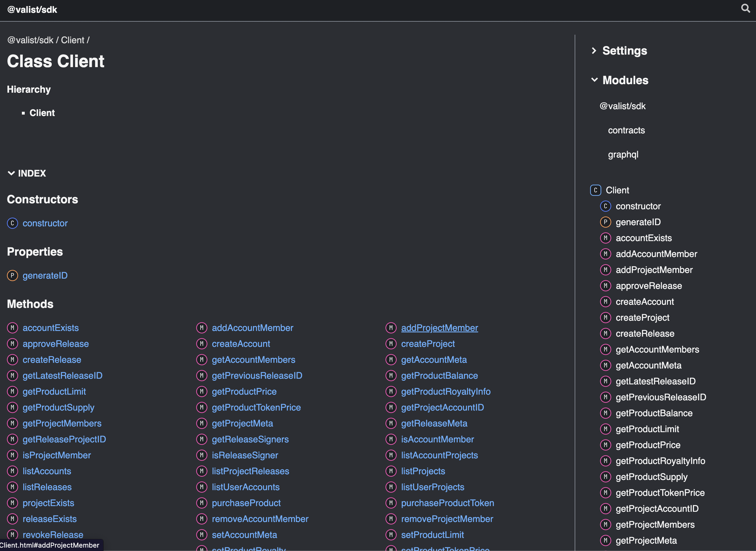The image size is (756, 551).
Task: Click M icon beside isReleaseSigner in index
Action: [x=202, y=455]
